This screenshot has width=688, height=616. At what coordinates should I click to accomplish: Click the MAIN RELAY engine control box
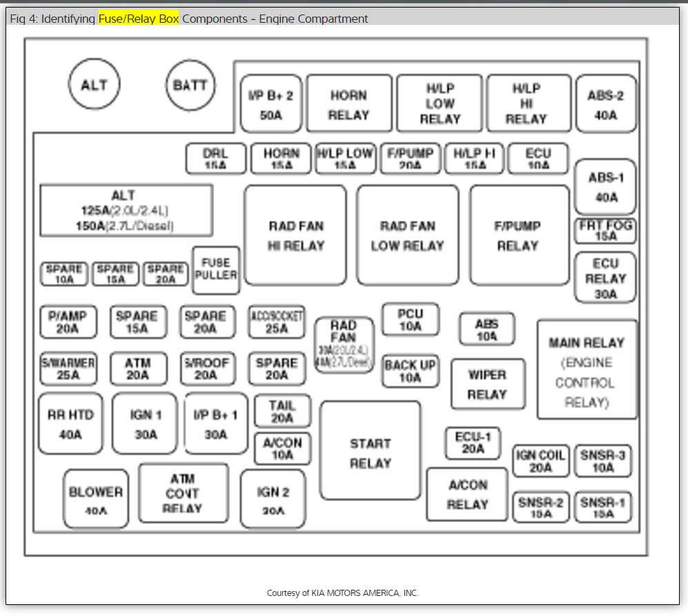pyautogui.click(x=587, y=370)
